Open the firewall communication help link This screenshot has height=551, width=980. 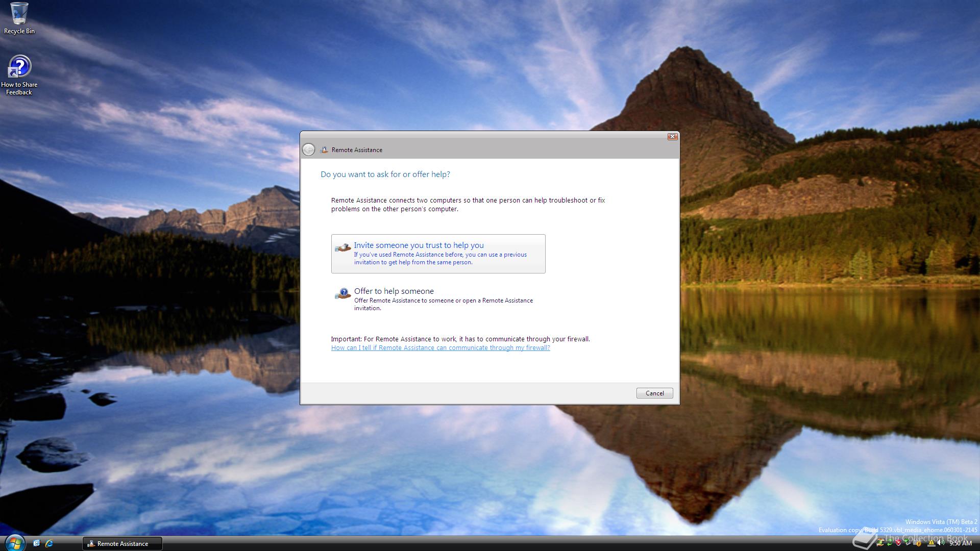pyautogui.click(x=440, y=348)
